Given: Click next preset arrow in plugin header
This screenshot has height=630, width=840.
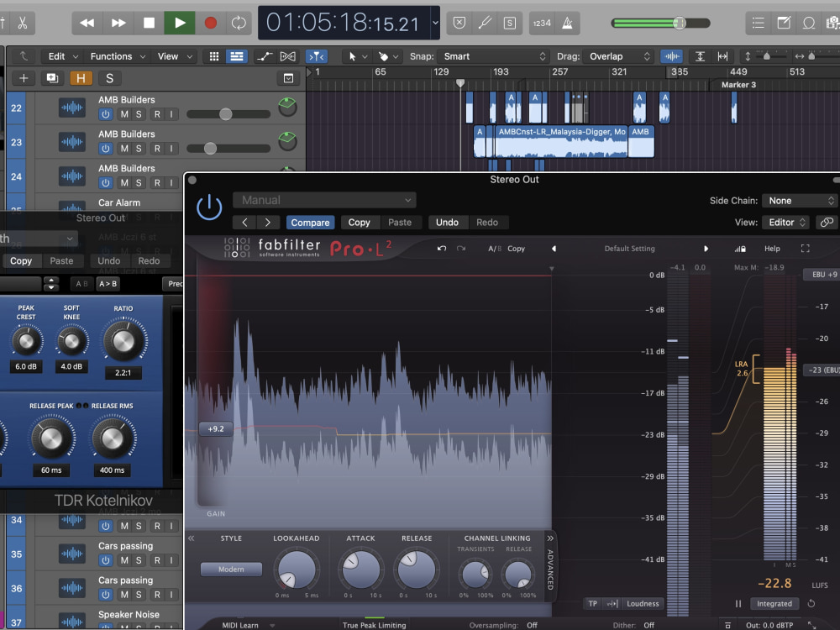Looking at the screenshot, I should [x=268, y=223].
